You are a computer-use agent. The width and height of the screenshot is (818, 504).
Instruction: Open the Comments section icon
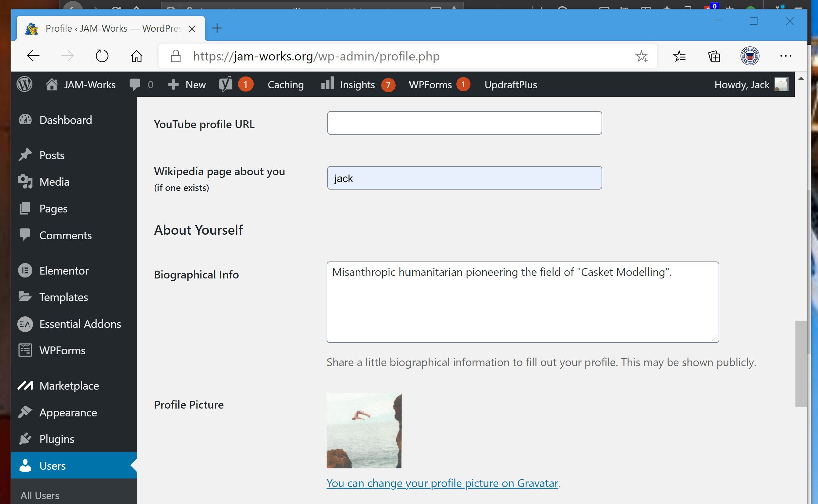pyautogui.click(x=25, y=235)
